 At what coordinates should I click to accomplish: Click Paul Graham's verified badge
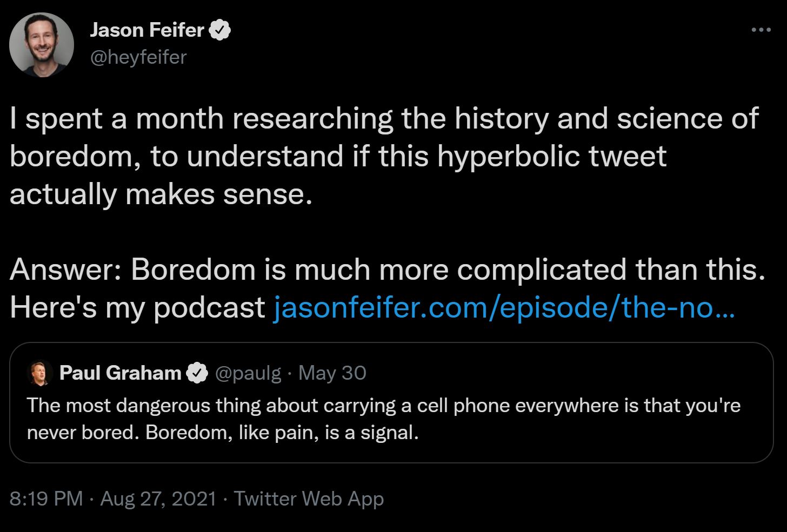point(197,373)
